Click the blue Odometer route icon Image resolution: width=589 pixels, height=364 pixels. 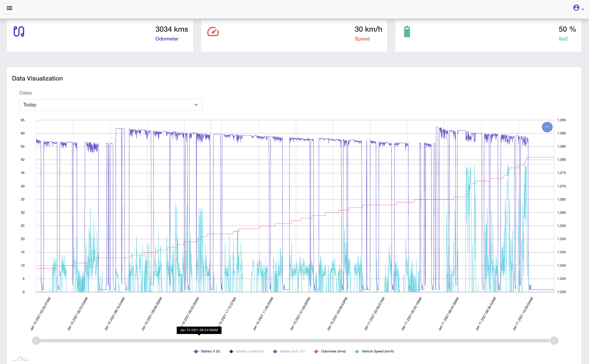coord(19,31)
